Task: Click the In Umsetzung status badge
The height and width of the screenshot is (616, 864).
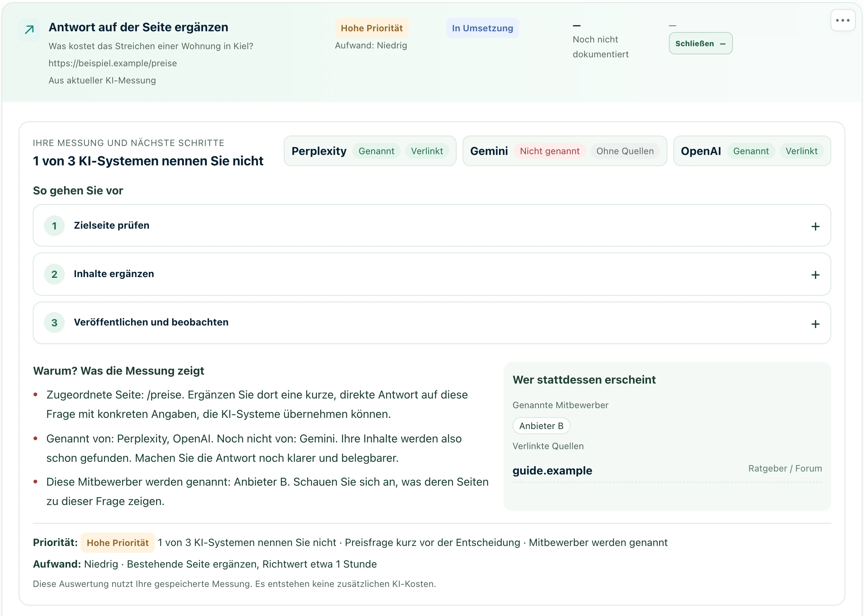Action: point(482,28)
